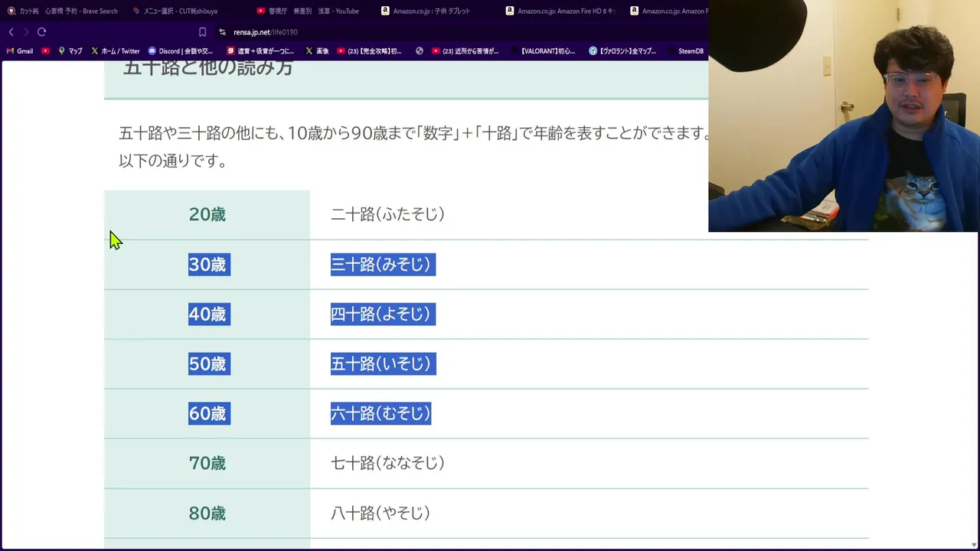Open the マップ bookmark
This screenshot has height=551, width=980.
(70, 51)
